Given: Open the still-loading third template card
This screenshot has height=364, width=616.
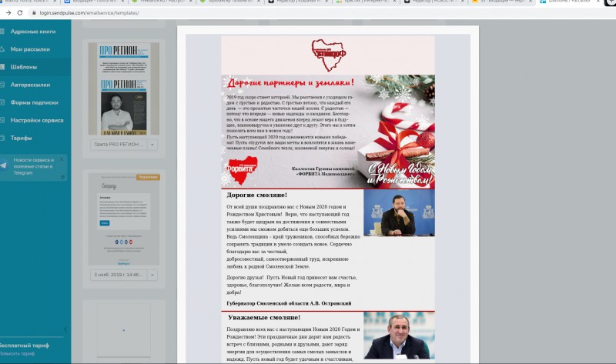Looking at the screenshot, I should tap(124, 332).
